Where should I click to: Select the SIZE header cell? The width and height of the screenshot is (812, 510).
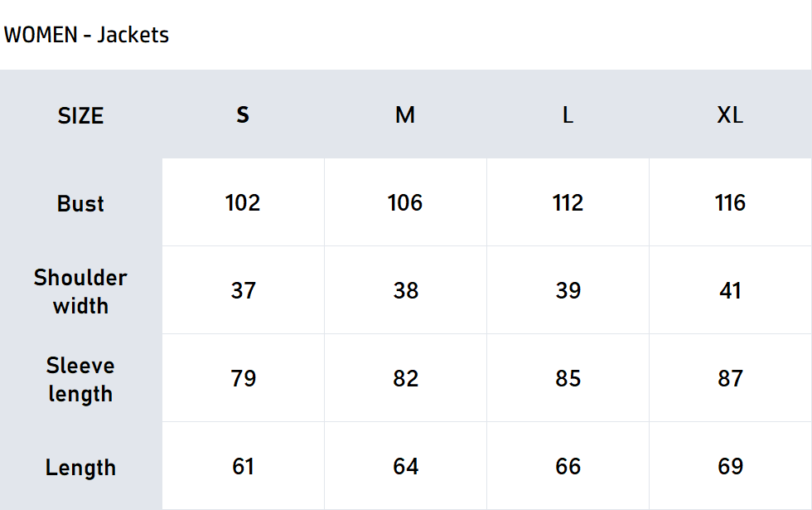coord(80,115)
